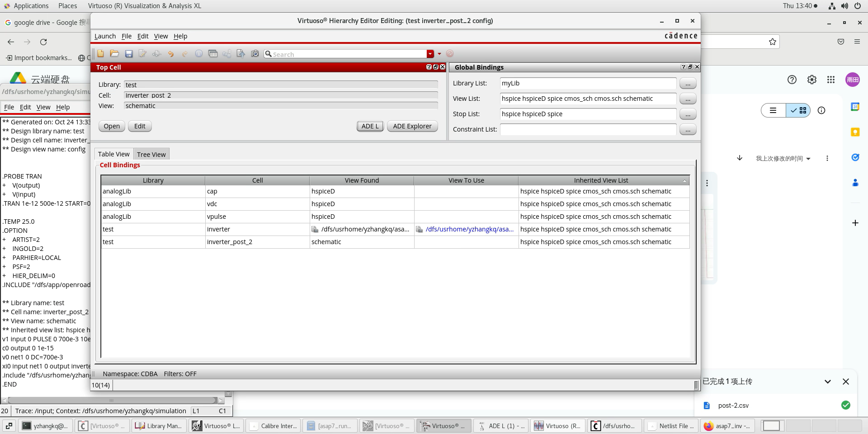Open the Hierarchy Editor File menu
868x434 pixels.
pos(127,36)
